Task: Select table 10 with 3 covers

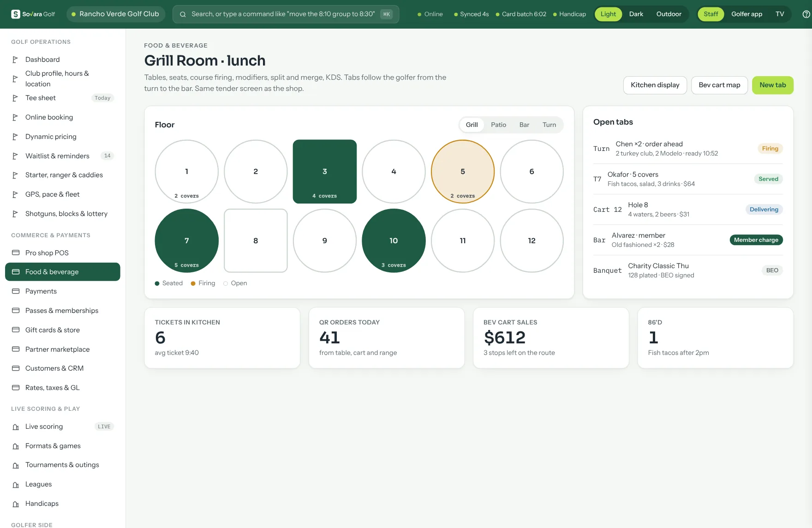Action: 394,241
